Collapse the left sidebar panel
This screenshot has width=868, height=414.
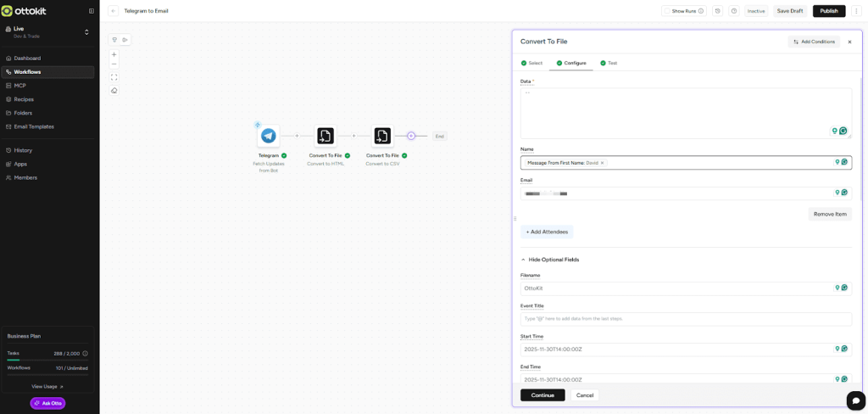(92, 11)
